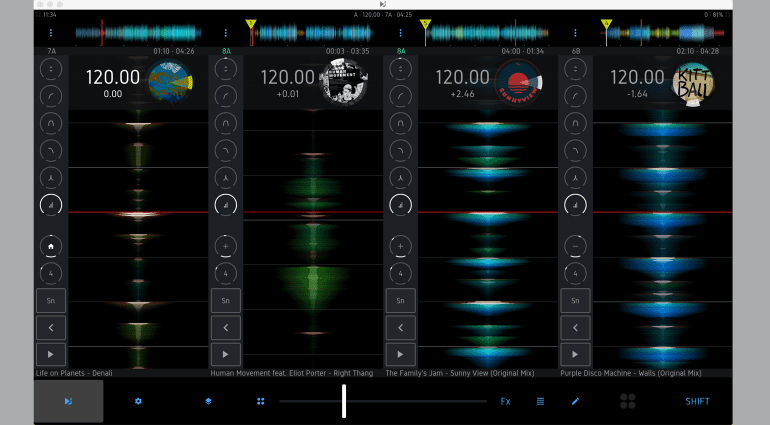Click the gear settings icon in bottom bar
This screenshot has width=770, height=425.
tap(138, 401)
